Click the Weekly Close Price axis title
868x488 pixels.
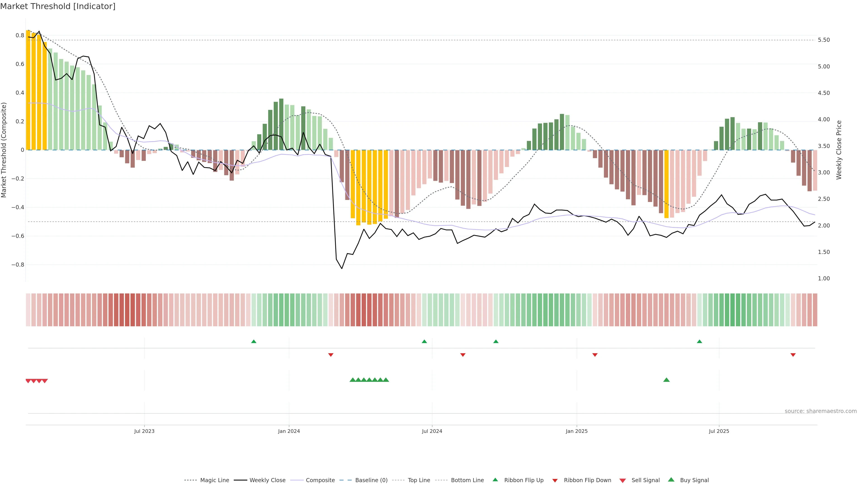[839, 150]
